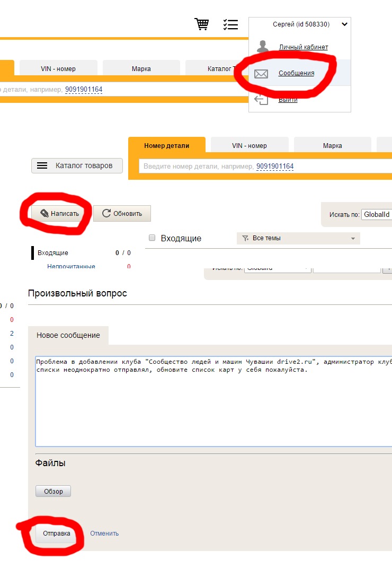Click the Произвольный вопрос heading
This screenshot has width=392, height=577.
pos(77,293)
